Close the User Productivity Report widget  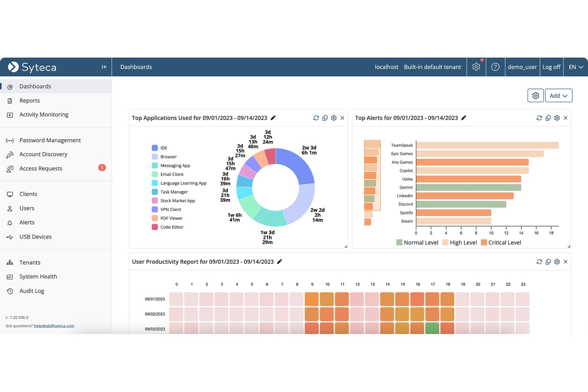click(566, 262)
